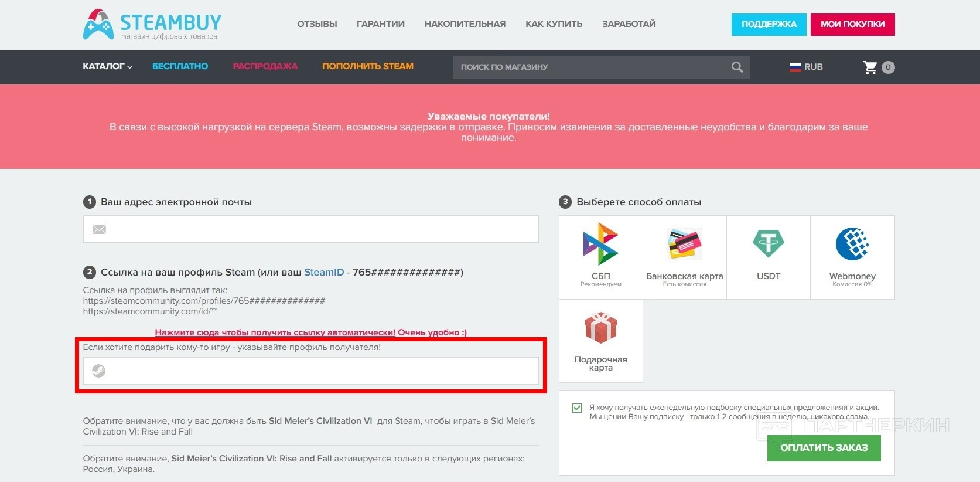The image size is (980, 482).
Task: Select the Банковская карта payment method
Action: (x=685, y=257)
